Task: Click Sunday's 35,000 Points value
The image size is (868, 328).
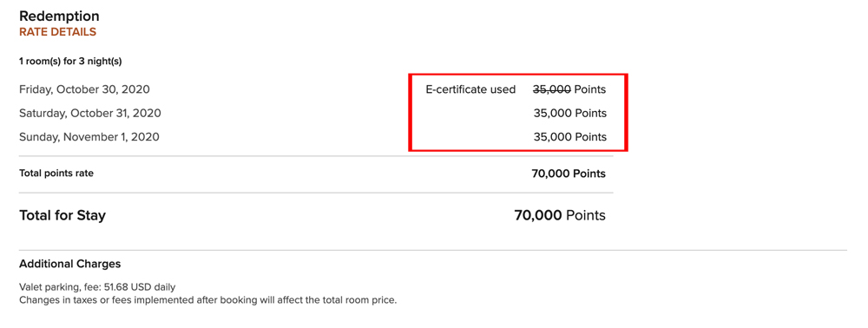Action: (x=569, y=136)
